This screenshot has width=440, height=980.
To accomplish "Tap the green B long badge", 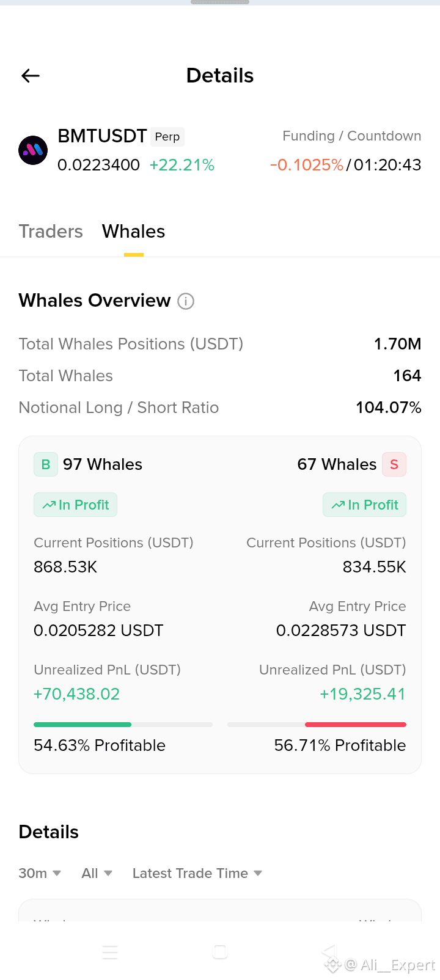I will [46, 464].
